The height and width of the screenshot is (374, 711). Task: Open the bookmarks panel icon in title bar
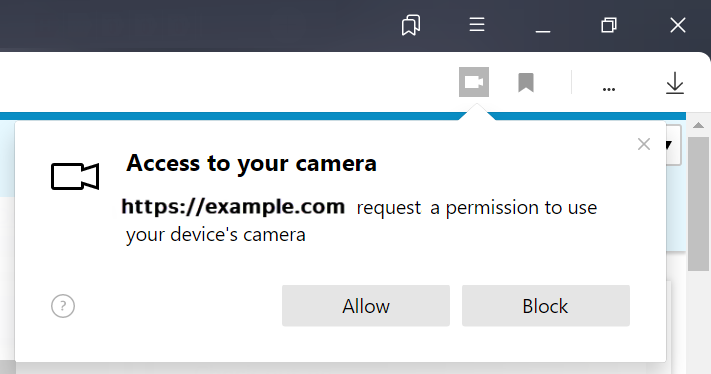point(411,24)
